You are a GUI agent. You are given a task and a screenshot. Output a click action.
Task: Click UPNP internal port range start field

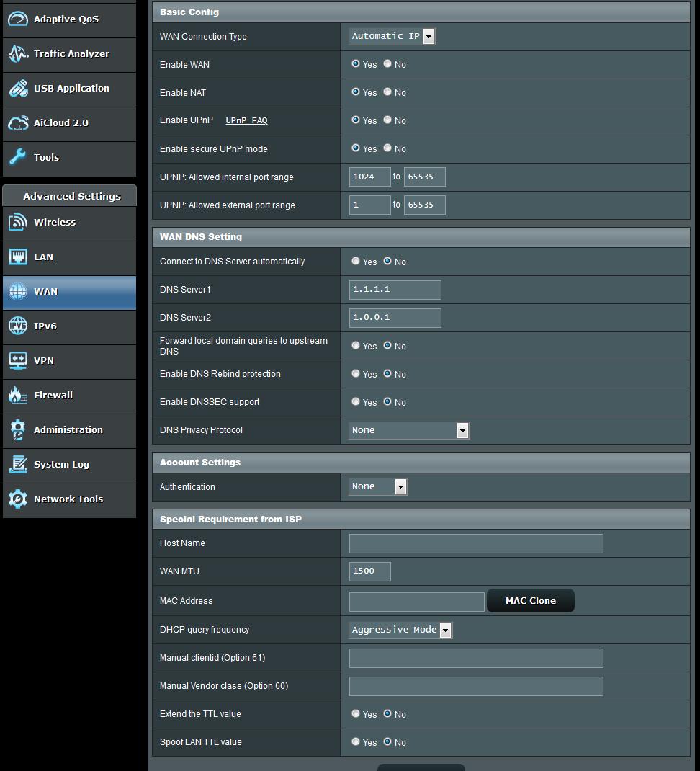[x=370, y=177]
